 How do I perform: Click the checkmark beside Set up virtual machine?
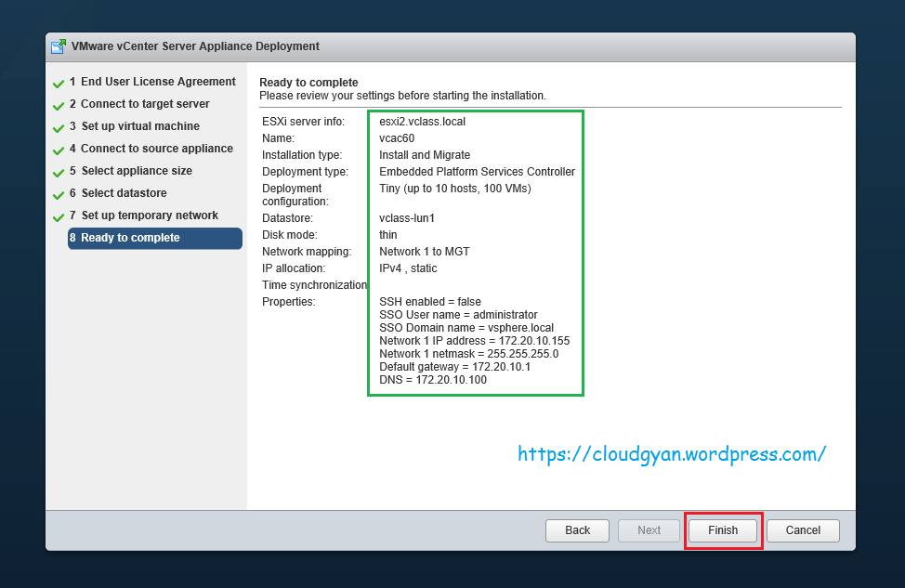click(59, 126)
